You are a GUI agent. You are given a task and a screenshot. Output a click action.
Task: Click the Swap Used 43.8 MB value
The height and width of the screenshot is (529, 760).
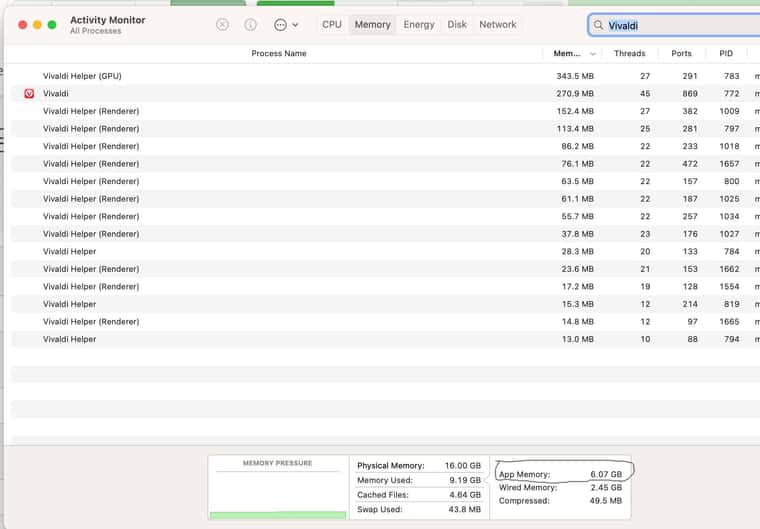(x=464, y=509)
